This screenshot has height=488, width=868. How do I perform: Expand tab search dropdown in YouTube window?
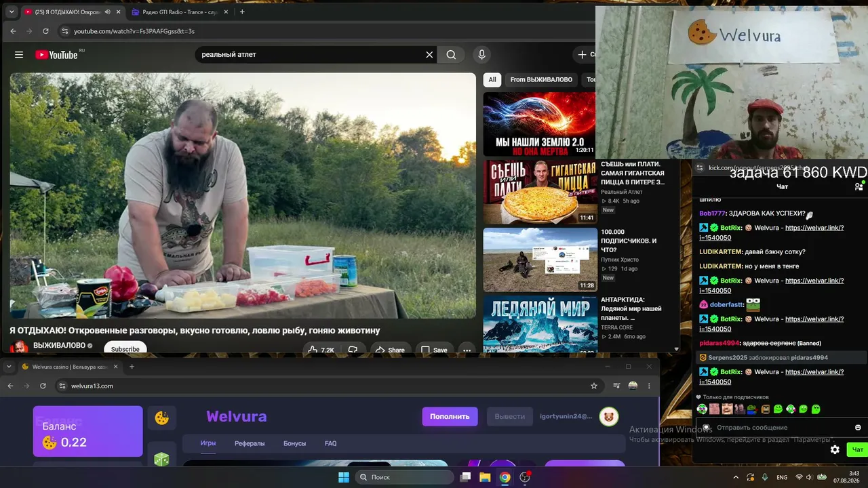12,12
